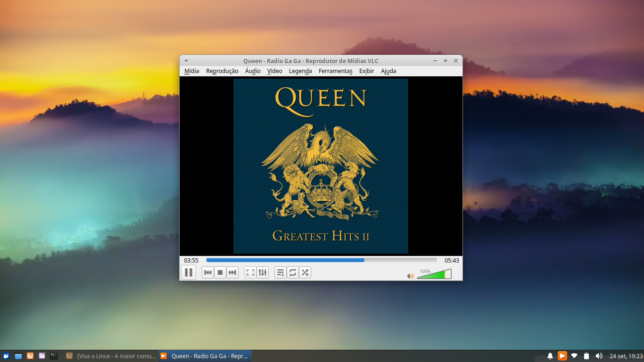Open the Ferramentas menu
The width and height of the screenshot is (644, 362).
tap(336, 71)
